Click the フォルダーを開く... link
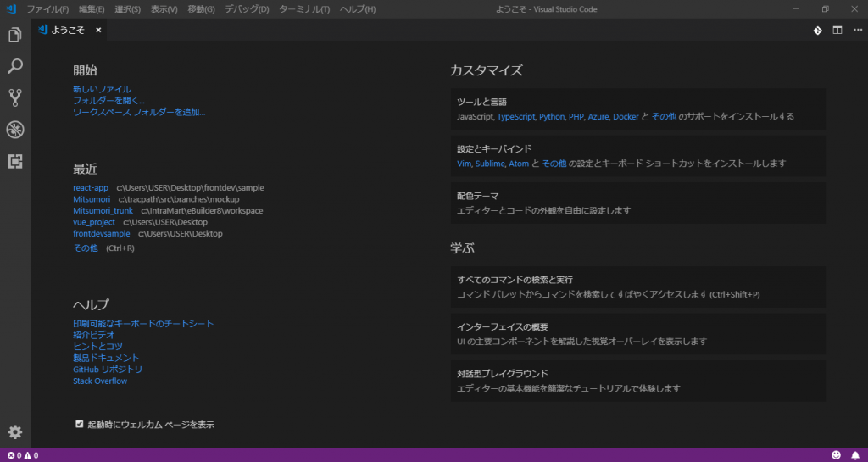The width and height of the screenshot is (868, 462). 109,101
